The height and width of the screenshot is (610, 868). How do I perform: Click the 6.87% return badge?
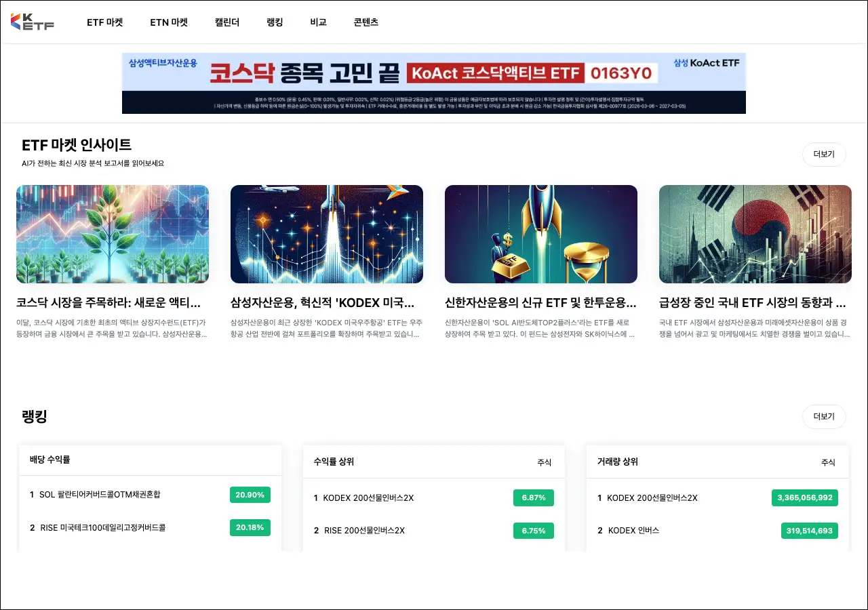click(x=533, y=497)
